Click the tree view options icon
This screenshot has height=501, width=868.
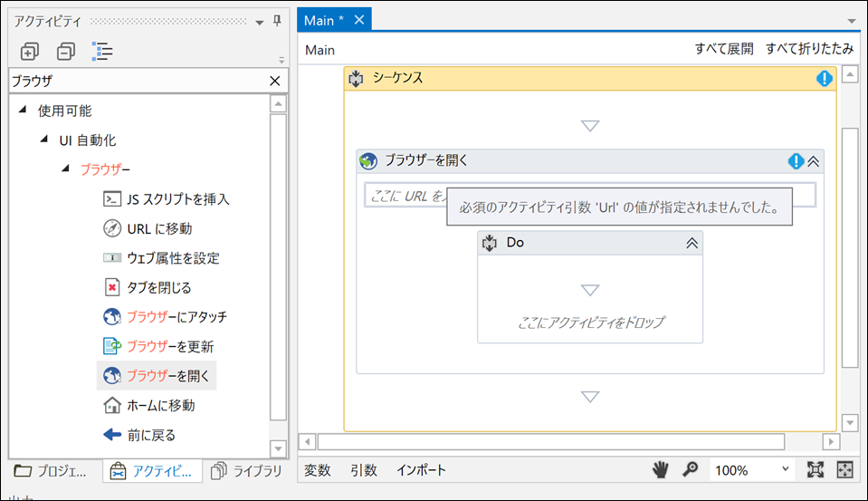[x=102, y=52]
